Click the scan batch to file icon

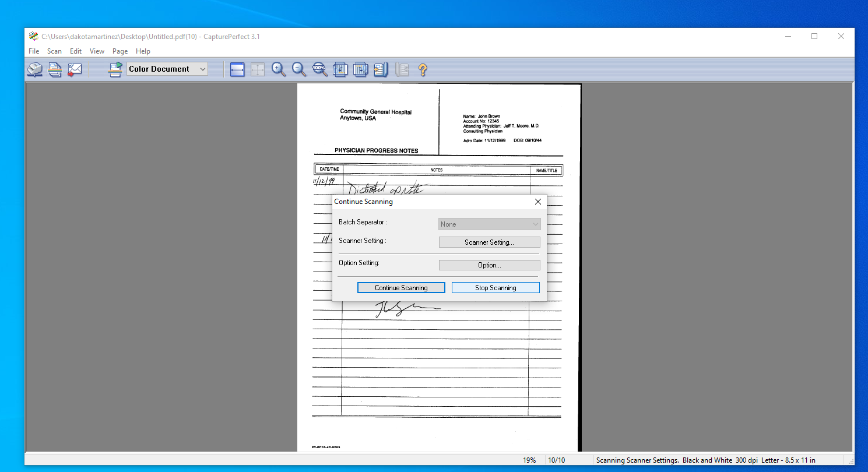tap(35, 69)
